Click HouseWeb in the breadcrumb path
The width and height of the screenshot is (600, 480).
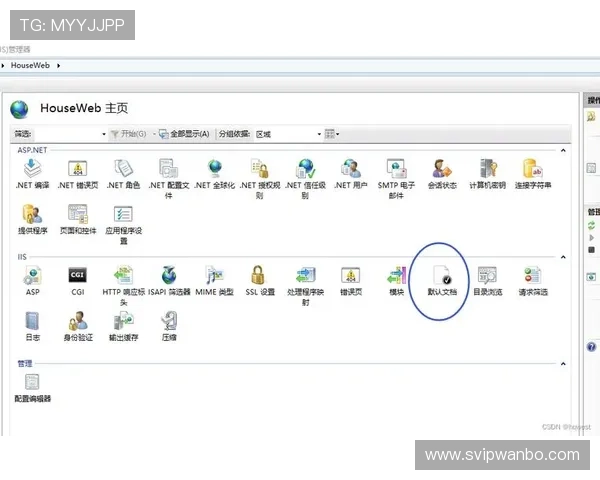30,65
